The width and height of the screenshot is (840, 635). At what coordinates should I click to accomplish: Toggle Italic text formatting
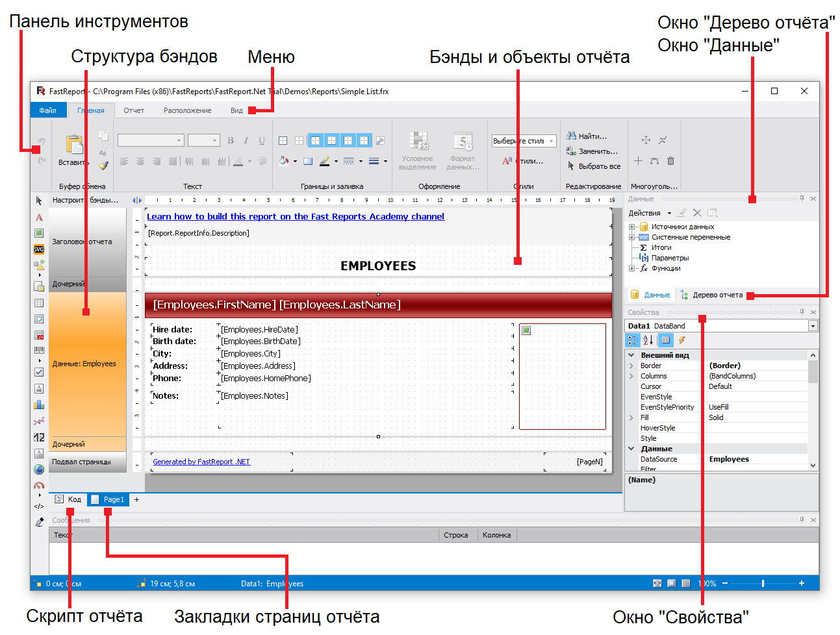pyautogui.click(x=246, y=140)
